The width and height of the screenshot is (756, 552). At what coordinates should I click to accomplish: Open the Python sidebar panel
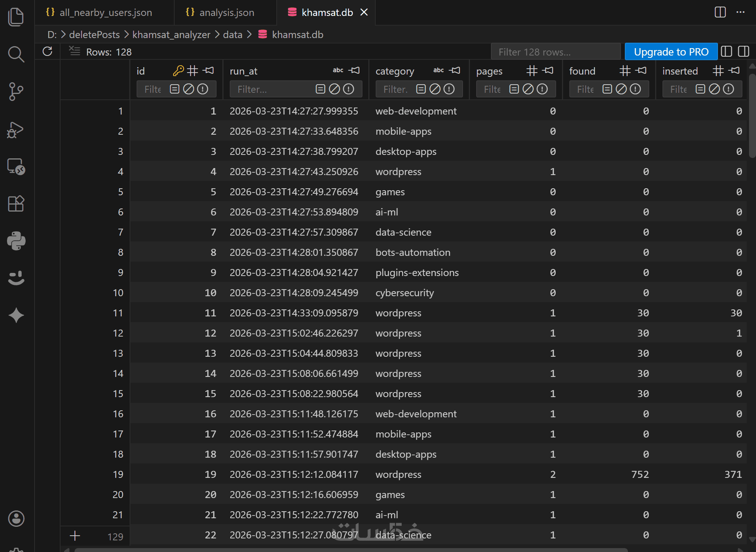[16, 241]
